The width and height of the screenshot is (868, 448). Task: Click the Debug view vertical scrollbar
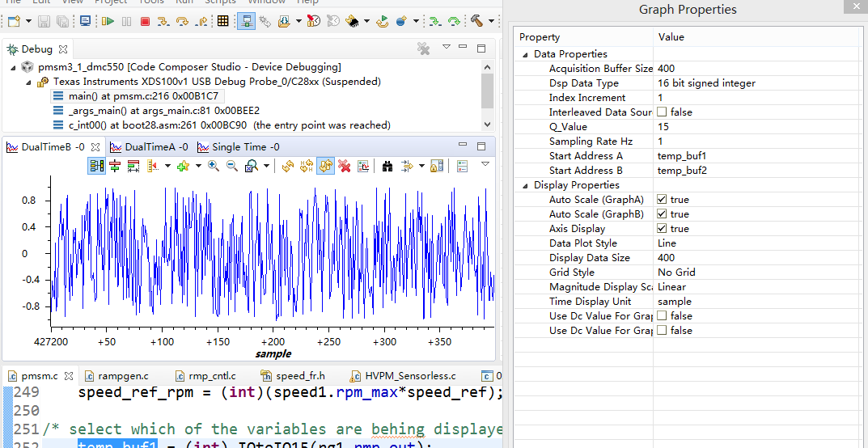click(487, 91)
